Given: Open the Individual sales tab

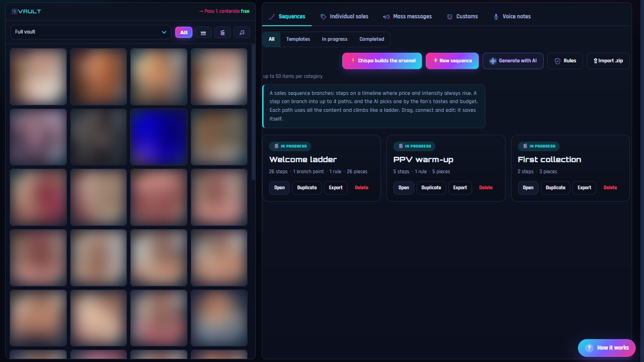Looking at the screenshot, I should pyautogui.click(x=344, y=16).
